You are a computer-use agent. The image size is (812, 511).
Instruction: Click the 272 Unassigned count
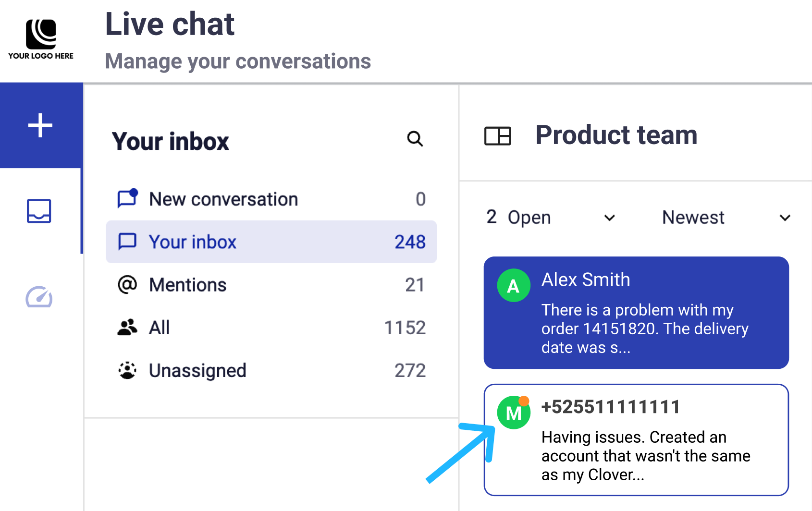click(x=410, y=371)
